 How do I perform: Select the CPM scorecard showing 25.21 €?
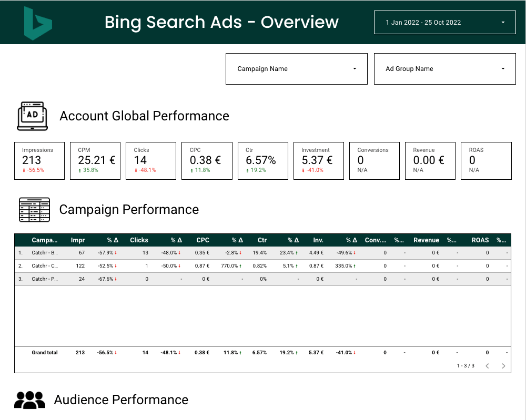[x=95, y=160]
